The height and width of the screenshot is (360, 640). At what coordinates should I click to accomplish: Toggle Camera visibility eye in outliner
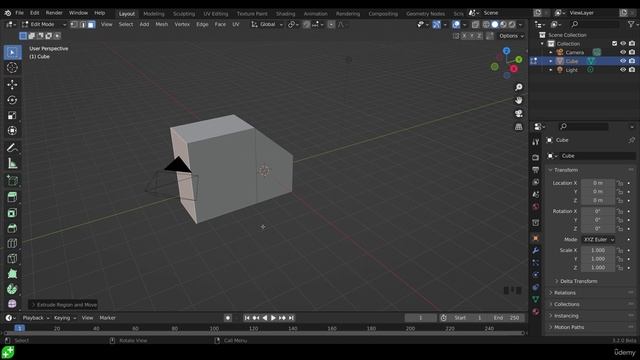[x=623, y=52]
